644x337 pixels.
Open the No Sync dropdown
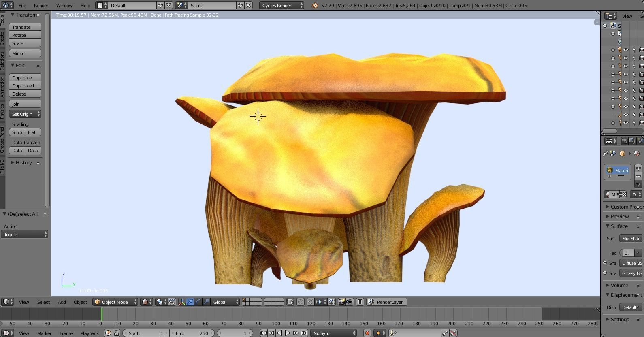(334, 333)
